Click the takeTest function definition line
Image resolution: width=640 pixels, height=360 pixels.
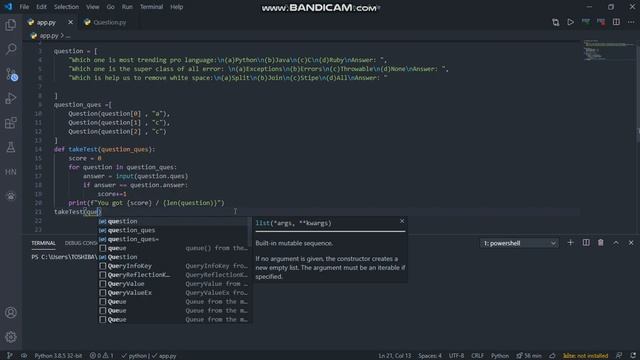click(104, 149)
